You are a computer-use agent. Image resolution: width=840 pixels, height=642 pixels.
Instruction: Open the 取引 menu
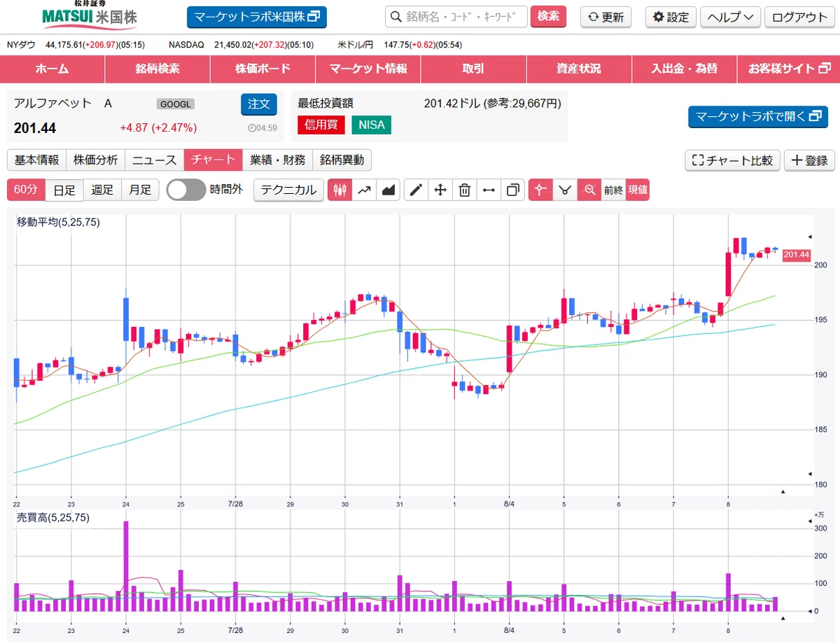click(473, 69)
